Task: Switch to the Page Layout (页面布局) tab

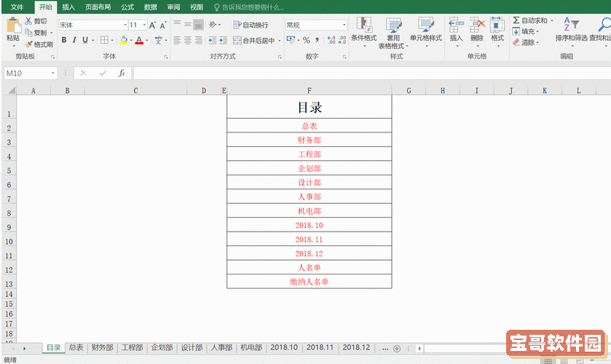Action: point(98,7)
